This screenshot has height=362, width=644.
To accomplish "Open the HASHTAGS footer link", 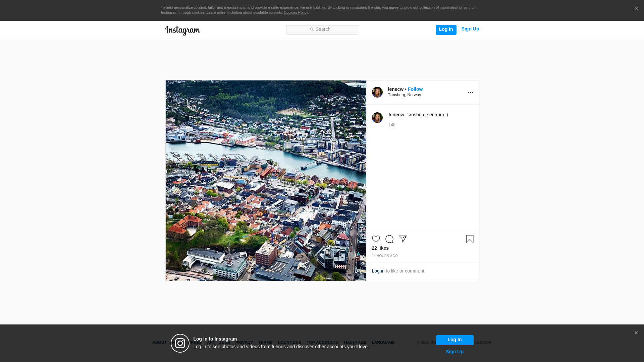I will (355, 343).
